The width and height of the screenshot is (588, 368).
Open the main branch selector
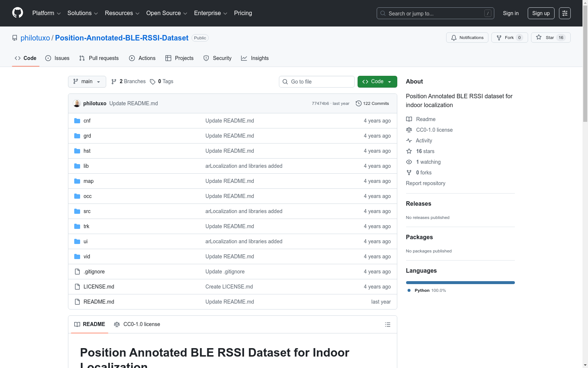point(87,82)
